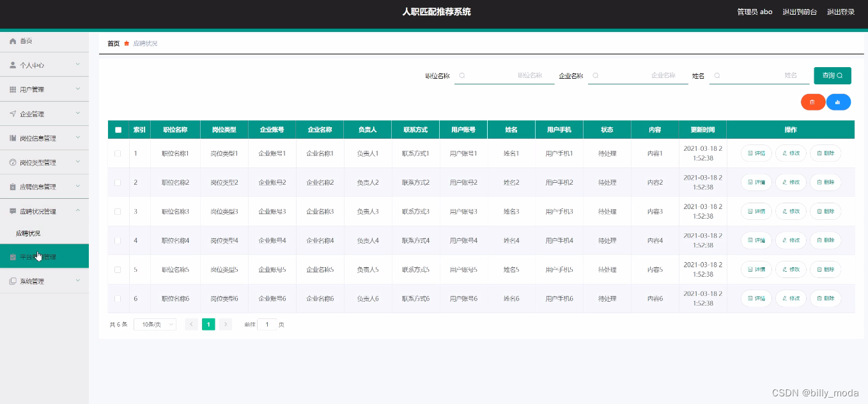Check the select-all checkbox in table header
Image resolution: width=868 pixels, height=404 pixels.
tap(118, 129)
